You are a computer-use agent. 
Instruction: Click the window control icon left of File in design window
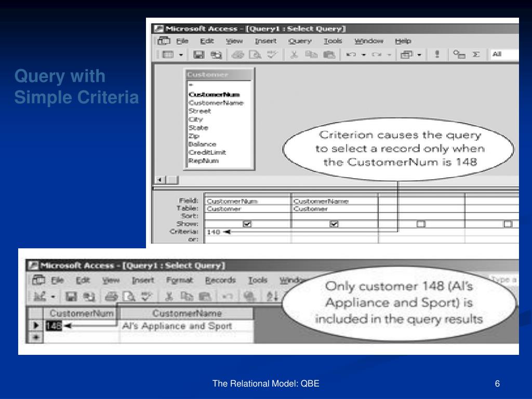pyautogui.click(x=164, y=41)
